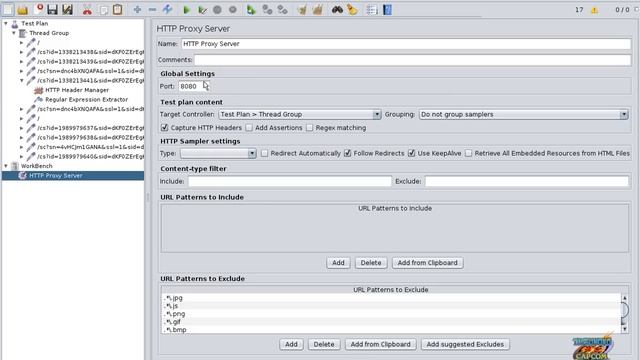Enable Retrieve All Embedded Resources from HTML Files

pyautogui.click(x=469, y=153)
